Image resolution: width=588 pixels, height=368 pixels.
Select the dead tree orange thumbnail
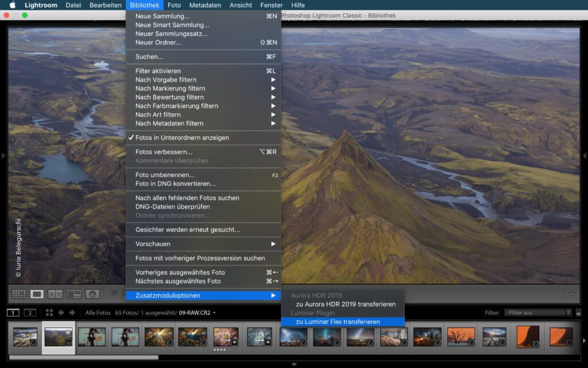pos(461,337)
